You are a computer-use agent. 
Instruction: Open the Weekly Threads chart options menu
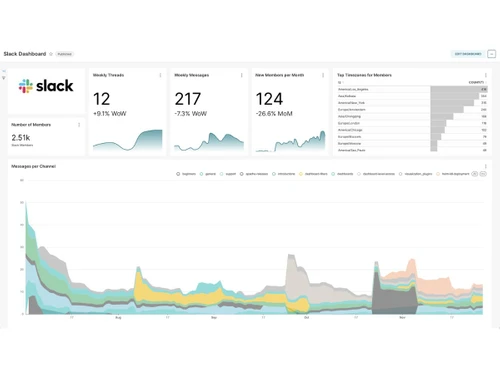click(x=160, y=75)
